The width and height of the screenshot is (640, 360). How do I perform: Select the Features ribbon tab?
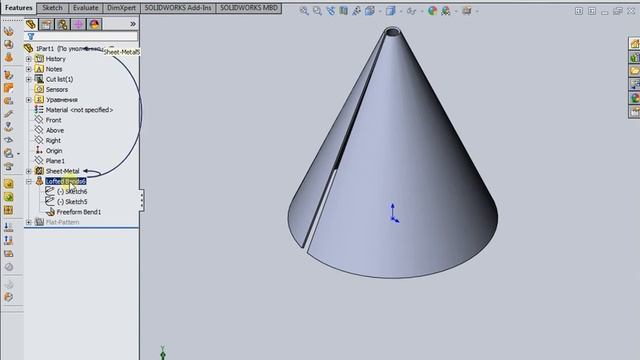pos(19,8)
